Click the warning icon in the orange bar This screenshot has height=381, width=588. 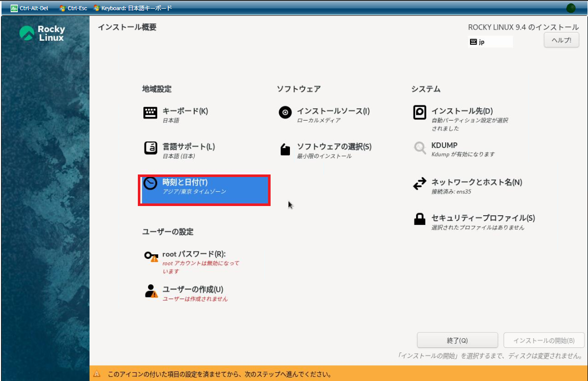coord(97,374)
